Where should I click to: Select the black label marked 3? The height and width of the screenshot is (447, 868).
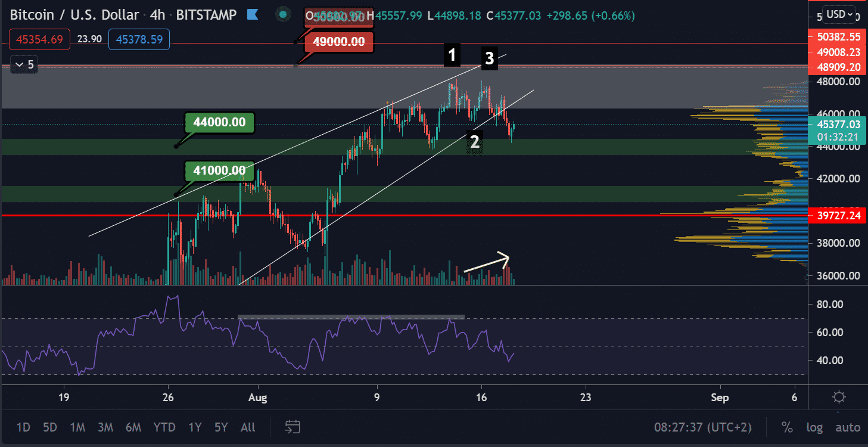[x=489, y=58]
